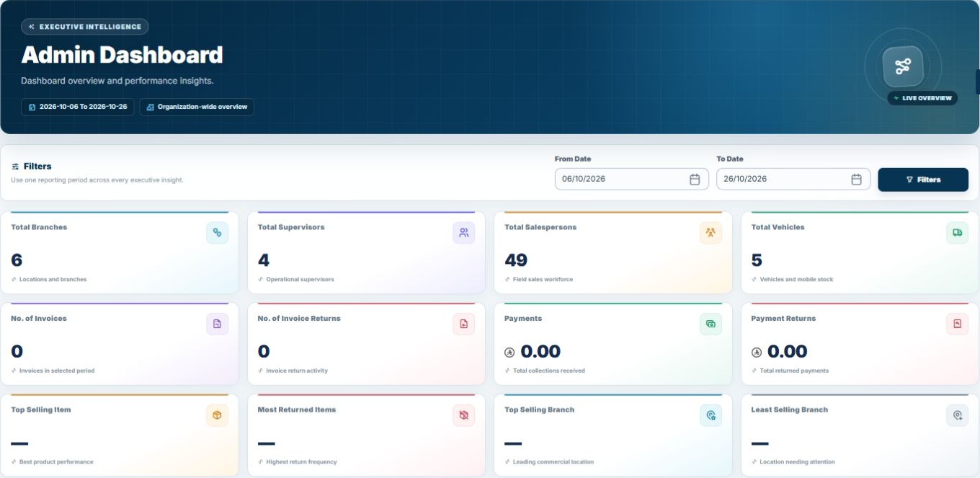The image size is (980, 478).
Task: Click the "Operational supervisors" caption
Action: coord(300,280)
